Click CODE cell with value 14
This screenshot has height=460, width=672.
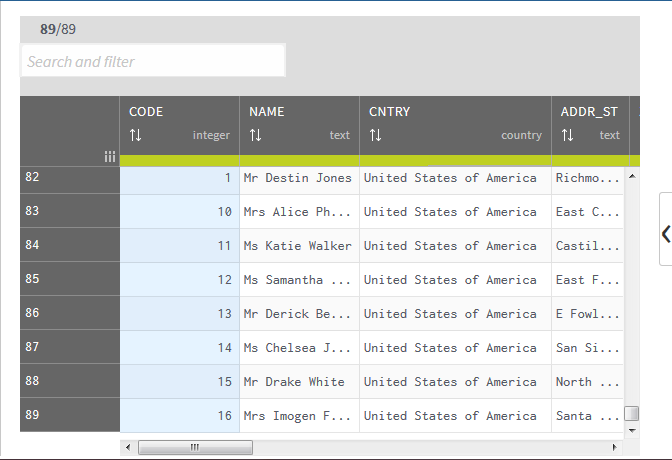tap(180, 347)
